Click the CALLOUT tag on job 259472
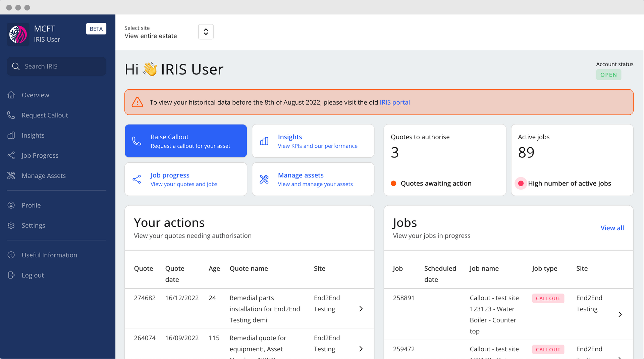 tap(548, 349)
